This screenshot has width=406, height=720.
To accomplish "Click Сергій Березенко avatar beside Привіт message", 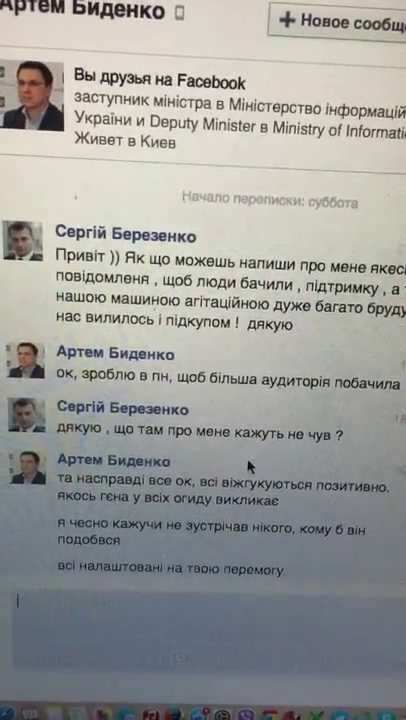I will (23, 241).
